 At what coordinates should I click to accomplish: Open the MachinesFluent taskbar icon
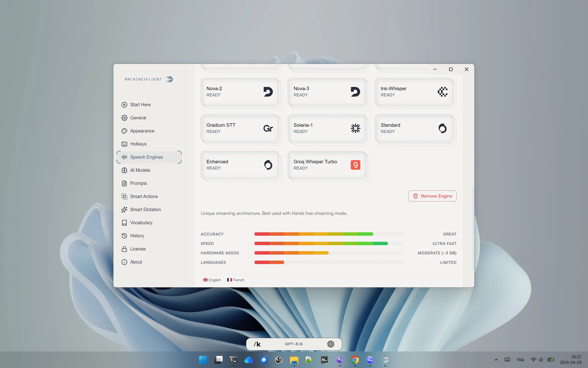pyautogui.click(x=385, y=360)
